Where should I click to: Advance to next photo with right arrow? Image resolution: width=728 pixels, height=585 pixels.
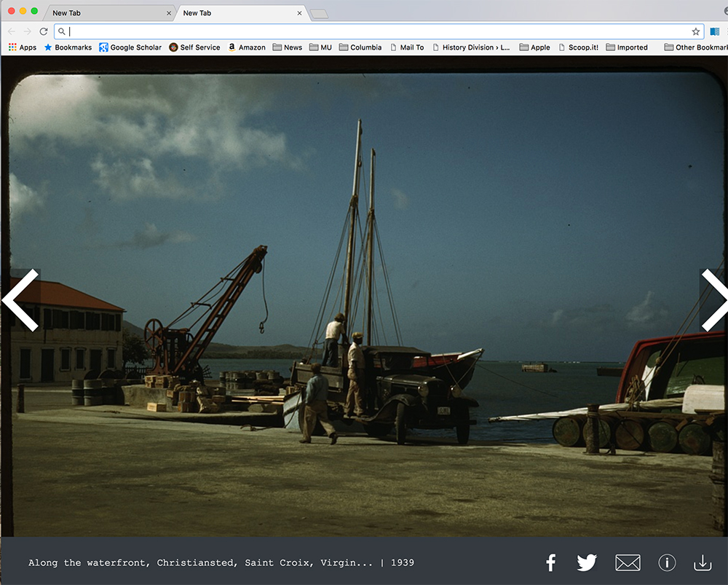(713, 300)
